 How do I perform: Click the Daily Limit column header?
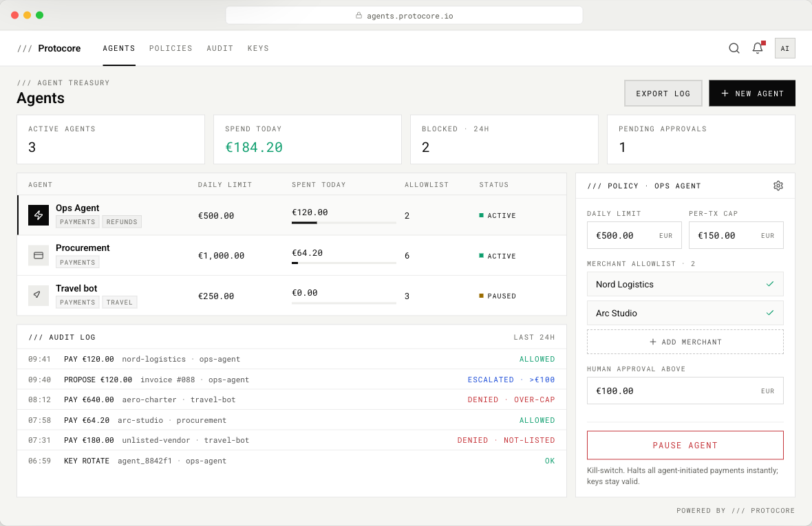click(225, 185)
